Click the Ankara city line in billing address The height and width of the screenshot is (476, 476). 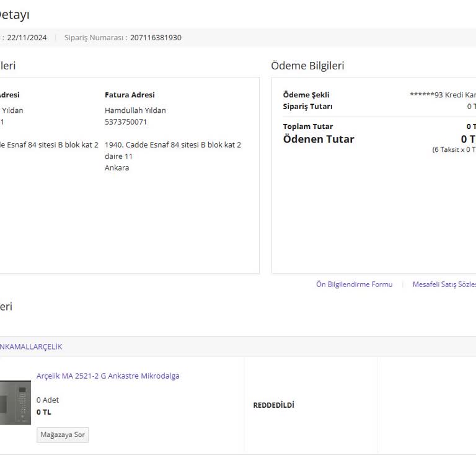point(117,167)
